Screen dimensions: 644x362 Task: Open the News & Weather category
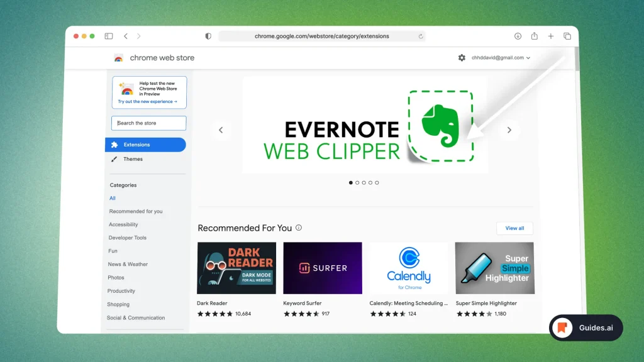128,265
